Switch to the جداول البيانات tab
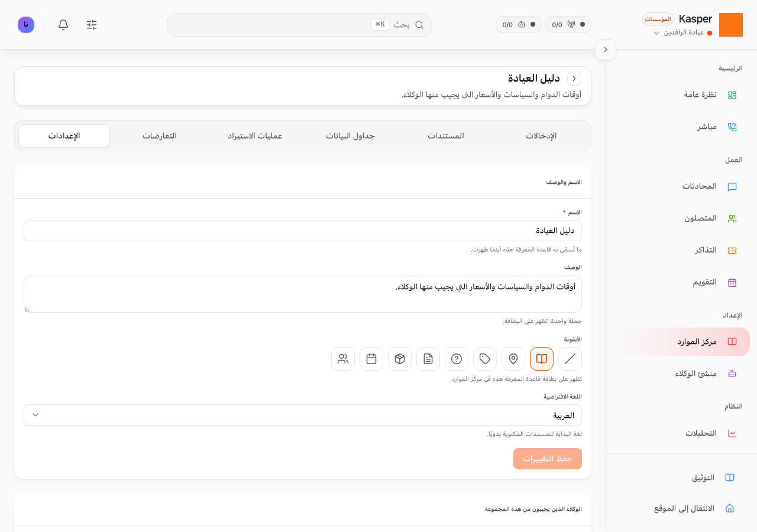The height and width of the screenshot is (532, 757). point(350,136)
